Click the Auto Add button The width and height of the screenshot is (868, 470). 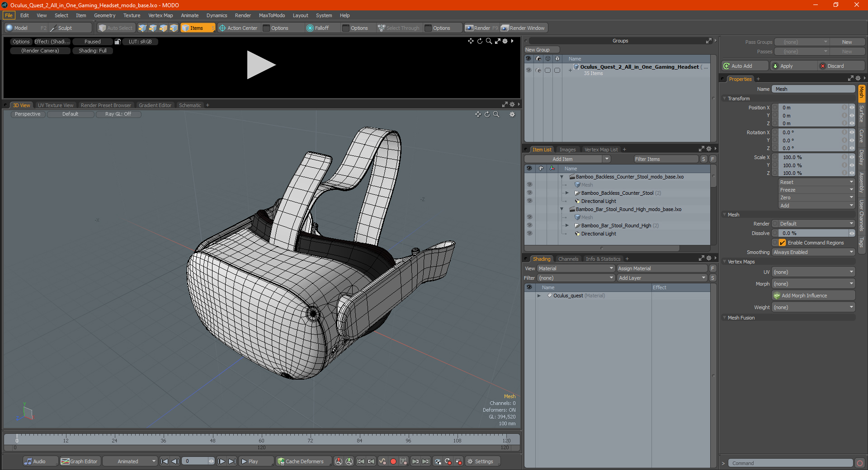click(745, 66)
